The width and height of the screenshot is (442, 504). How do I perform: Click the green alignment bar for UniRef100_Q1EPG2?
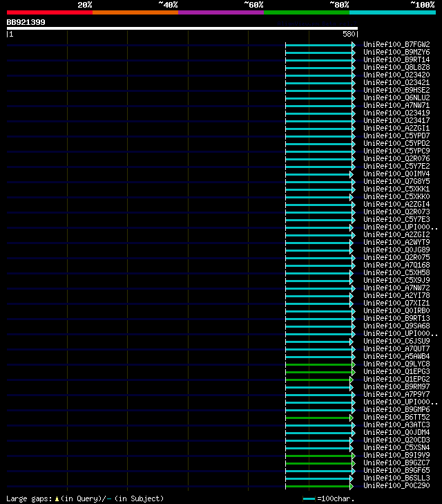(318, 380)
